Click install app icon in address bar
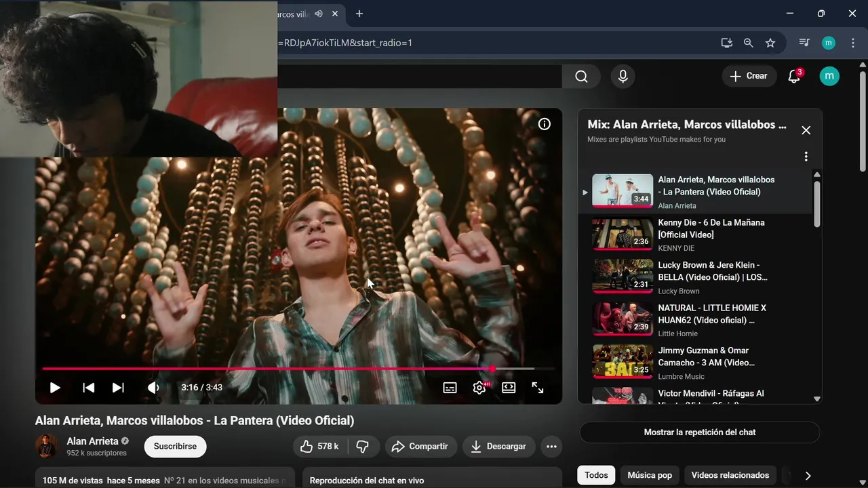This screenshot has width=868, height=488. pyautogui.click(x=726, y=43)
